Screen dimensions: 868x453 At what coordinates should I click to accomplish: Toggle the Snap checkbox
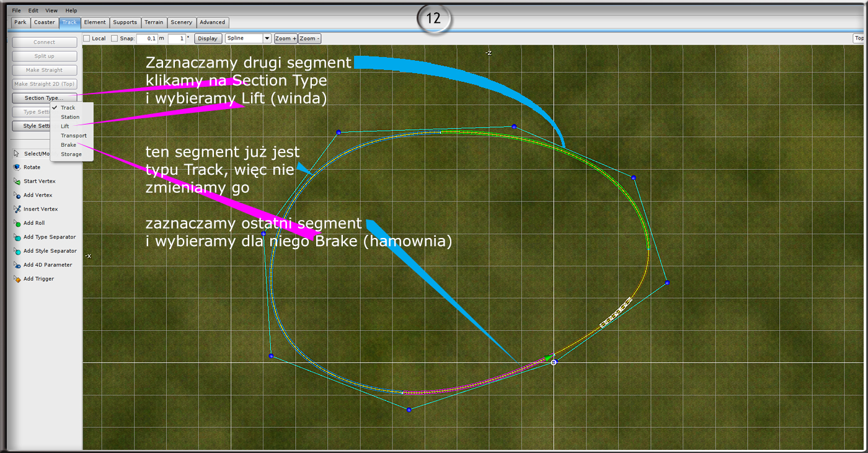click(114, 38)
